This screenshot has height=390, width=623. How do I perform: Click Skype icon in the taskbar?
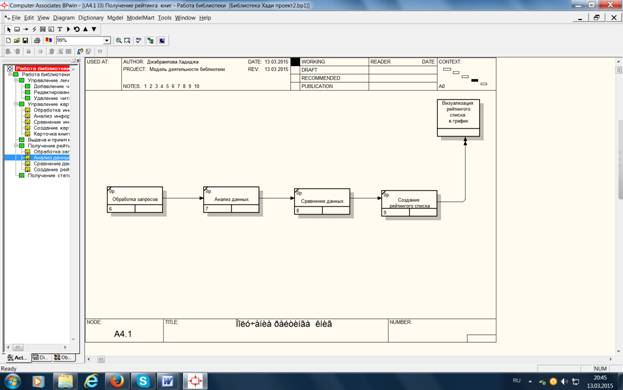point(143,381)
